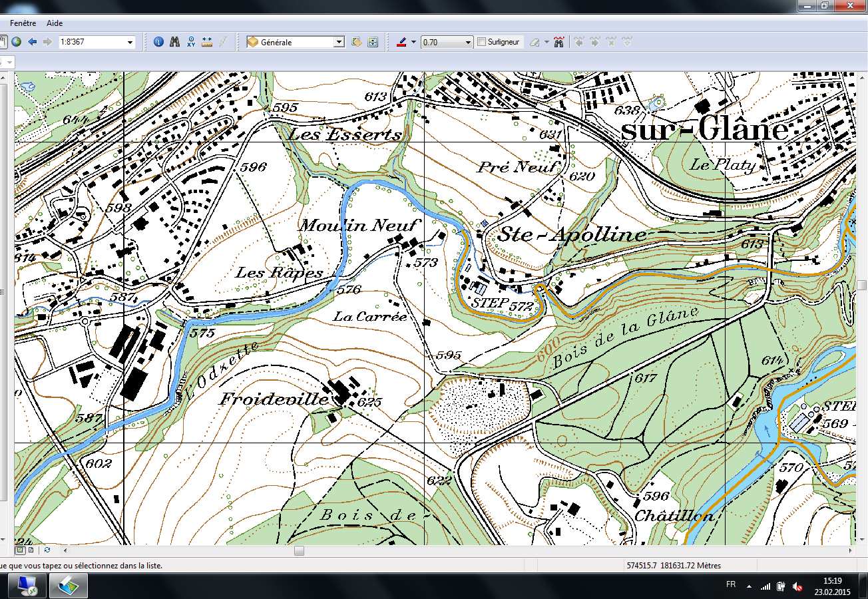Click the Froideville map label
The height and width of the screenshot is (599, 868).
(275, 399)
